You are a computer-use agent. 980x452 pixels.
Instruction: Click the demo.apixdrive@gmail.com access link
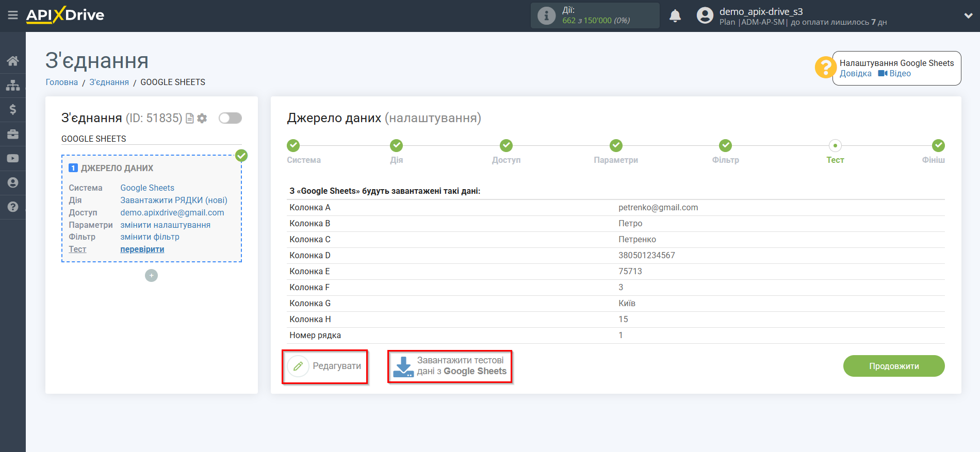[172, 212]
